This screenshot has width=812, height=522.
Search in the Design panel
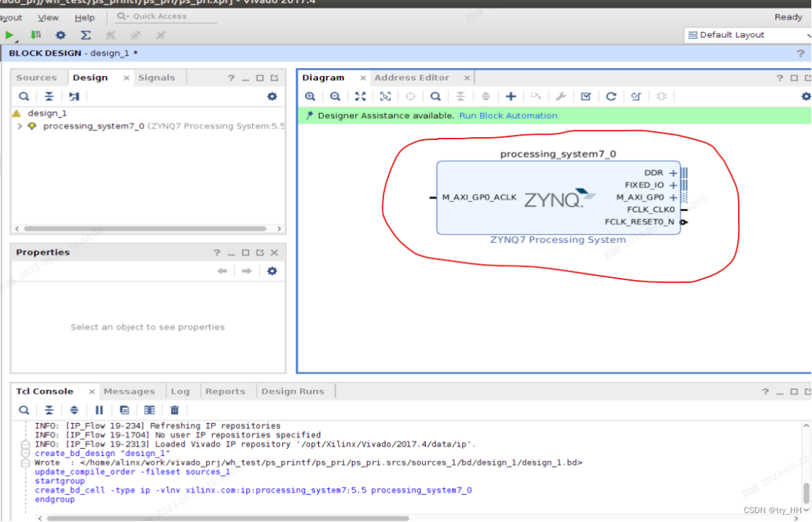[x=24, y=96]
